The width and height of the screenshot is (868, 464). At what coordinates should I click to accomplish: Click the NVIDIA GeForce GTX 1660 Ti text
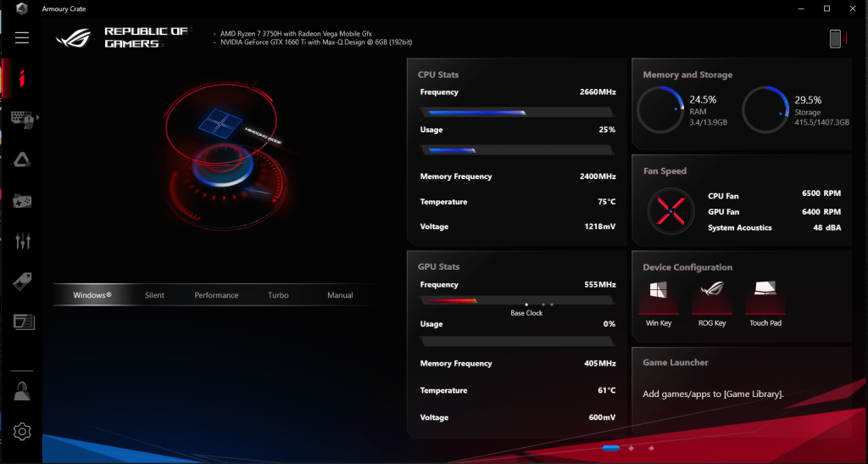tap(316, 42)
